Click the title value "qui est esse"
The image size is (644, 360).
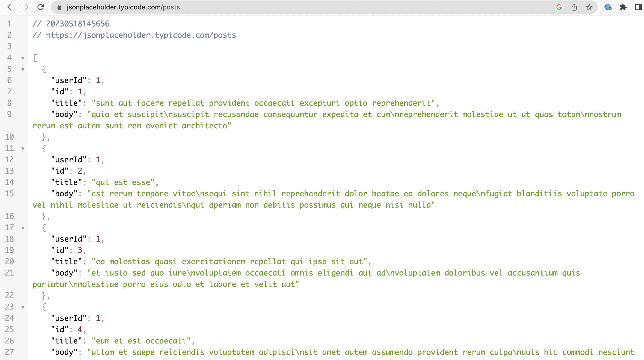pyautogui.click(x=123, y=182)
